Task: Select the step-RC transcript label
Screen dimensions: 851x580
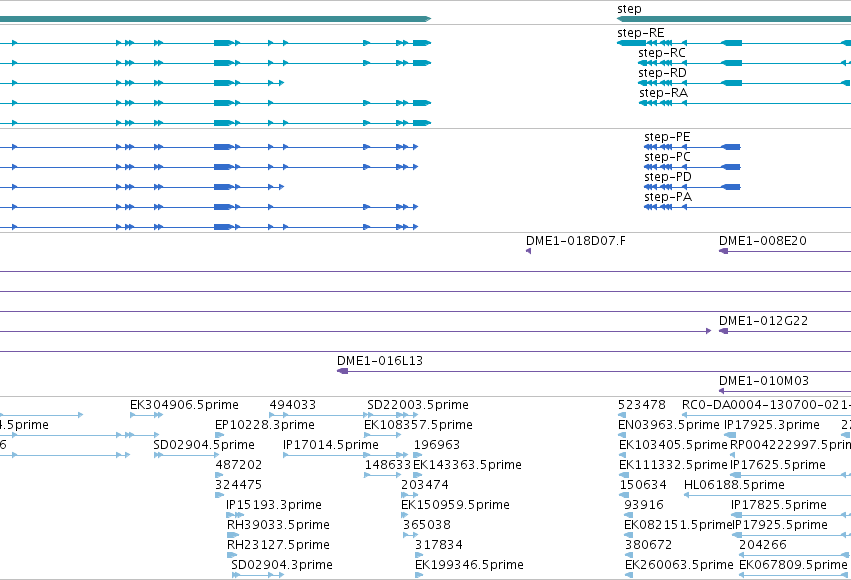Action: pyautogui.click(x=662, y=53)
